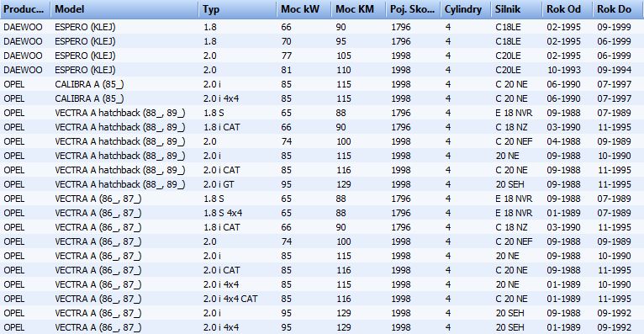This screenshot has height=334, width=644.
Task: Select date 10-1993 in the Espero 81 kW row
Action: pyautogui.click(x=564, y=70)
